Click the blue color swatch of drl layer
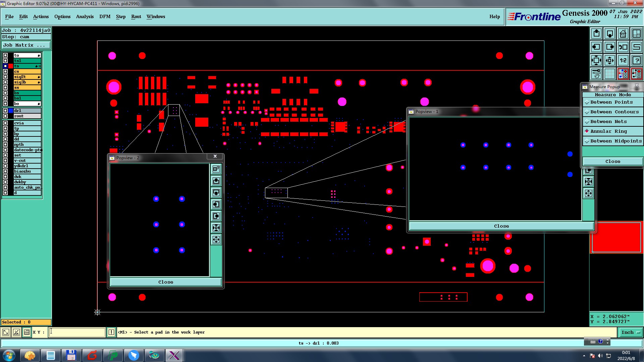The width and height of the screenshot is (644, 362). (11, 111)
